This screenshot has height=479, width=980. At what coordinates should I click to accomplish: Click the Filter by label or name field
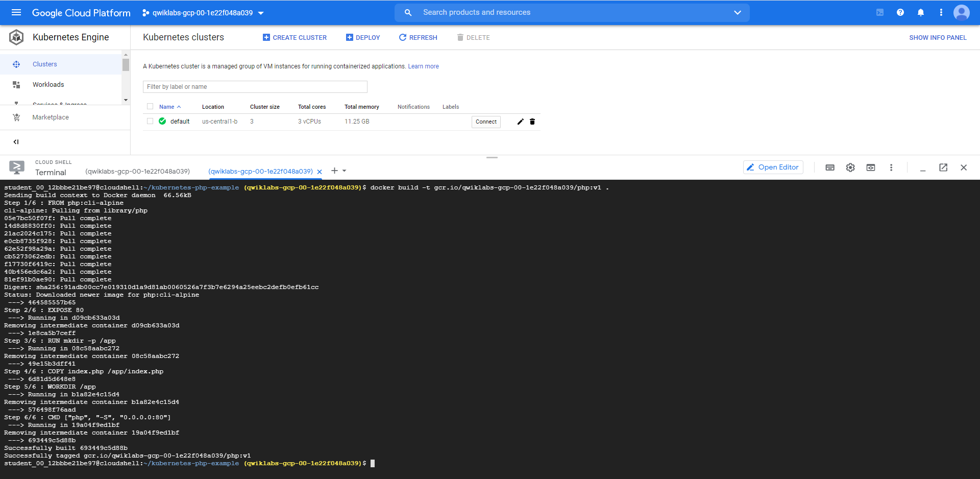[x=255, y=87]
